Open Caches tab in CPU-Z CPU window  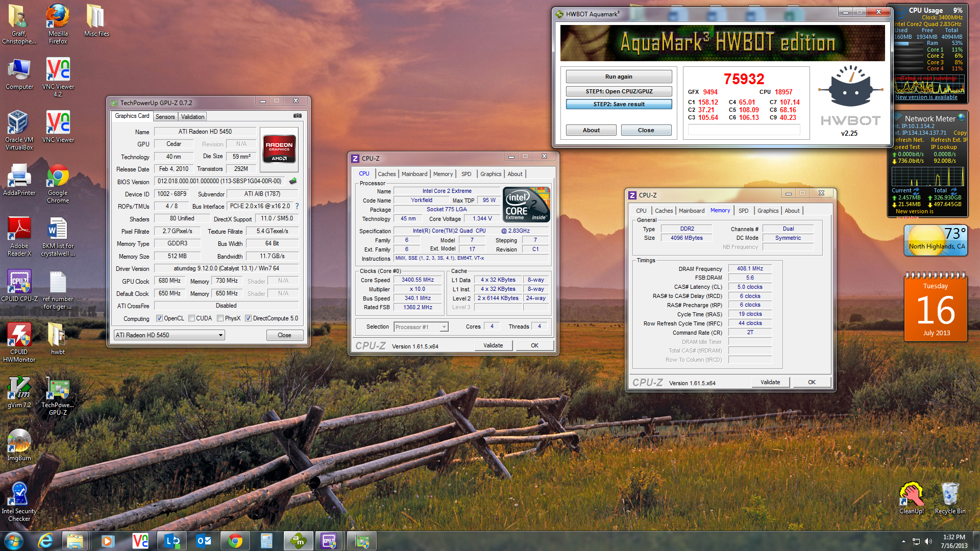pyautogui.click(x=386, y=174)
